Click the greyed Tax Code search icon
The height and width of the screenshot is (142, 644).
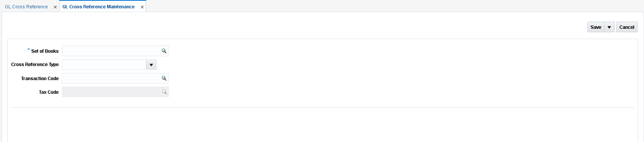point(164,92)
